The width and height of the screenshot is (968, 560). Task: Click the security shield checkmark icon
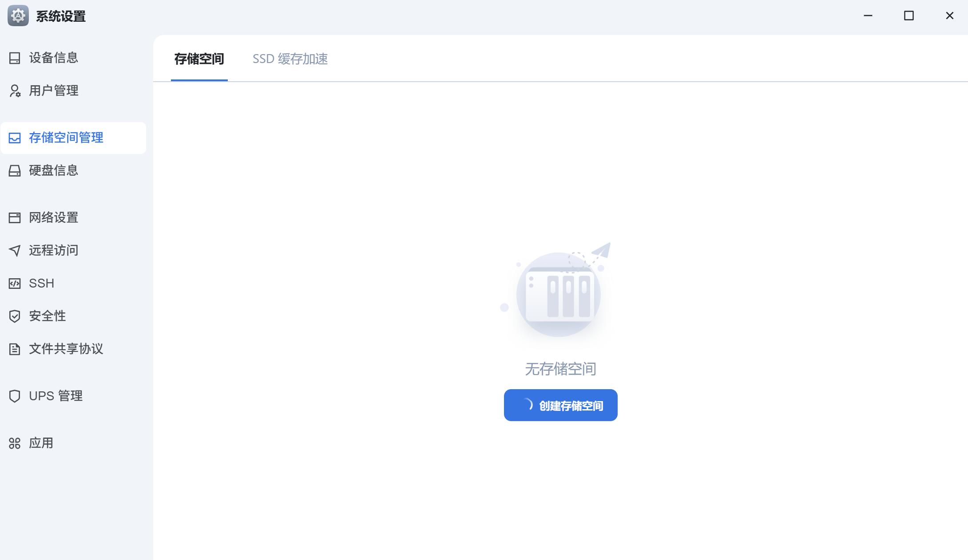click(15, 316)
